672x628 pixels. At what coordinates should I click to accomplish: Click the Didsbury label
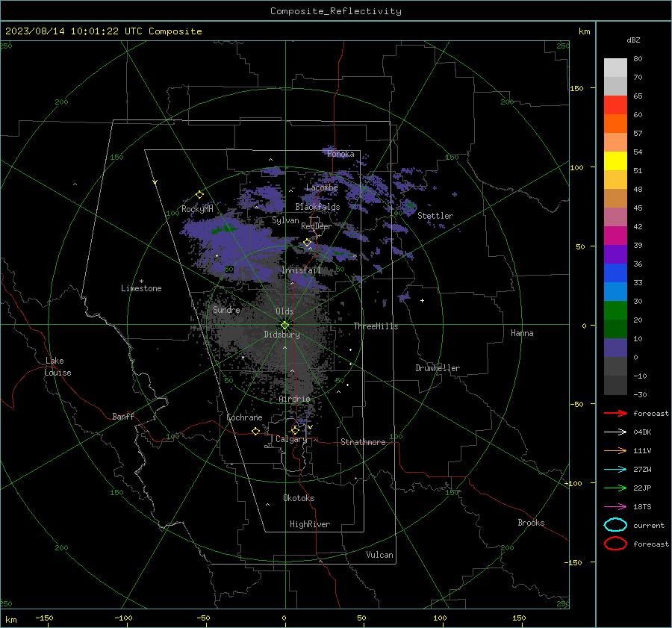pyautogui.click(x=281, y=335)
